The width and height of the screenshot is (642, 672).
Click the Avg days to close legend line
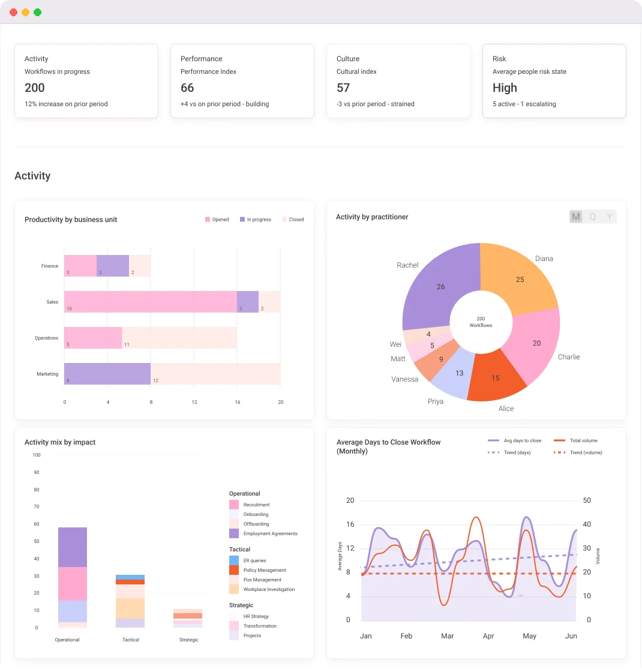[493, 440]
